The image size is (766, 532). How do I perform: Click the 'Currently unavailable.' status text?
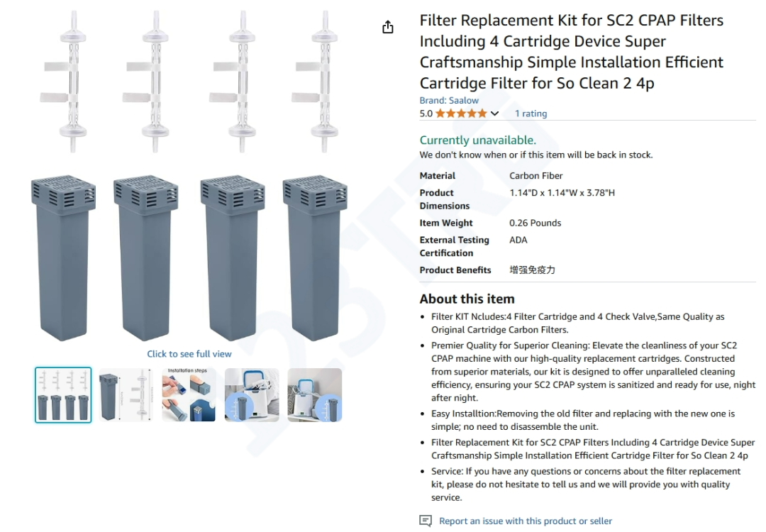tap(477, 140)
